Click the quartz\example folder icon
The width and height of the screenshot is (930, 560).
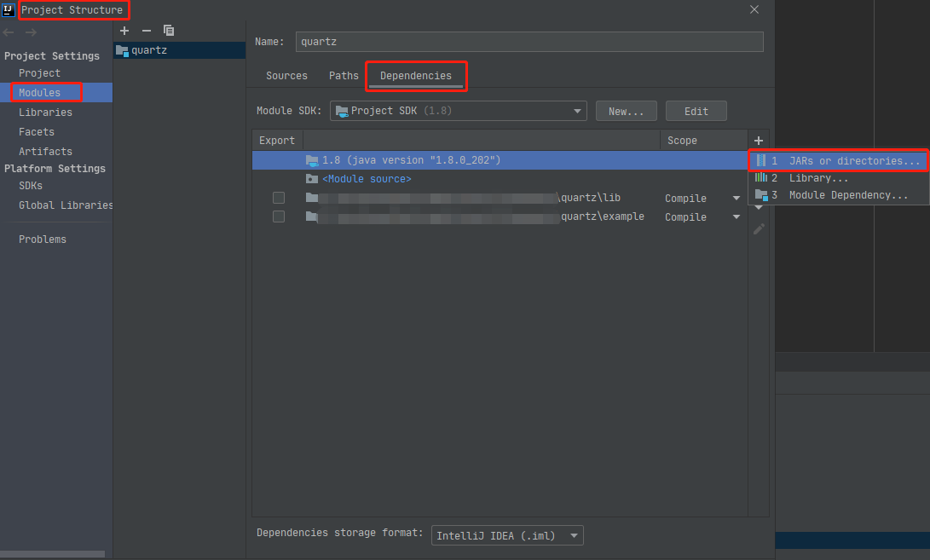pyautogui.click(x=312, y=216)
